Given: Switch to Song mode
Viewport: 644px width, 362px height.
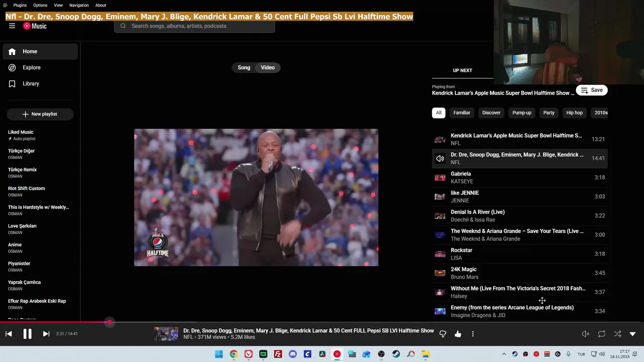Looking at the screenshot, I should (244, 67).
